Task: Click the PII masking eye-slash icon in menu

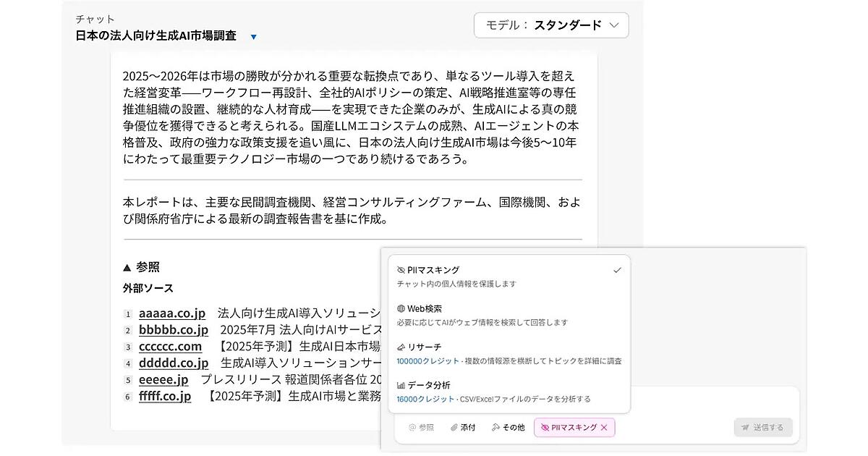Action: coord(401,270)
